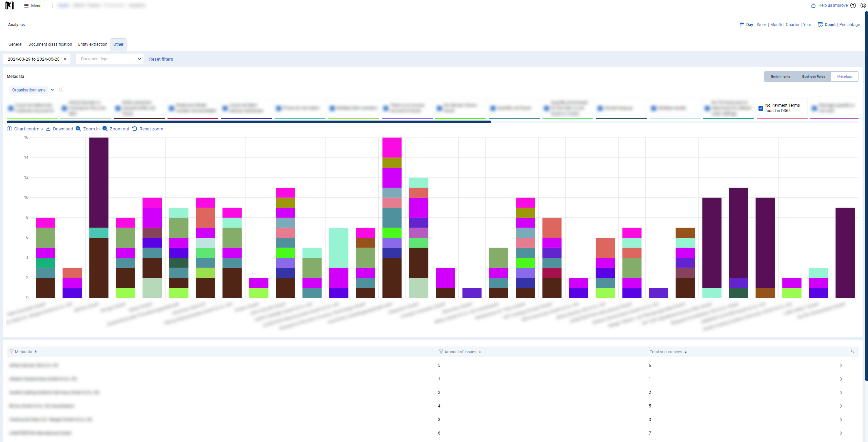This screenshot has height=442, width=868.
Task: Switch display to Percentage
Action: 849,25
